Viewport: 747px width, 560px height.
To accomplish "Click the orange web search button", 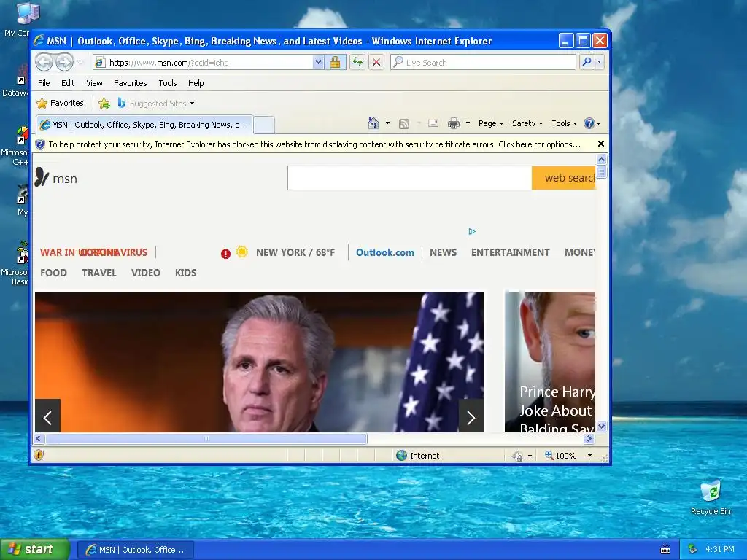I will [564, 178].
